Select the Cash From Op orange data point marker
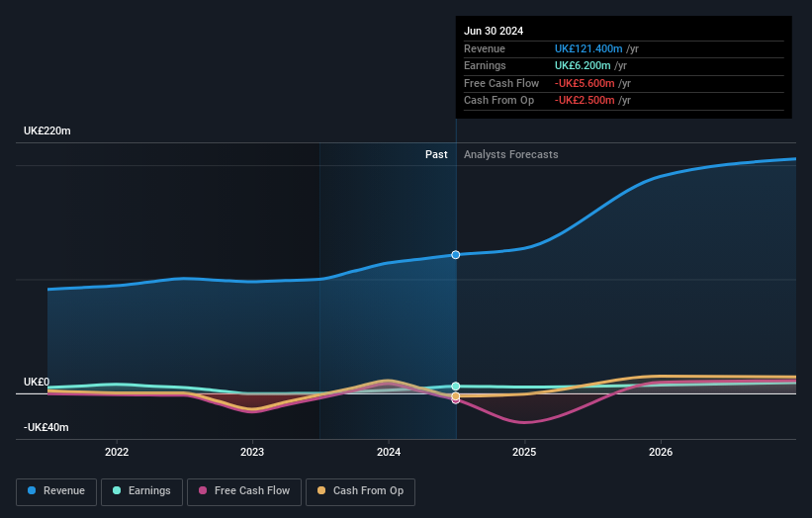The image size is (812, 518). [x=456, y=396]
